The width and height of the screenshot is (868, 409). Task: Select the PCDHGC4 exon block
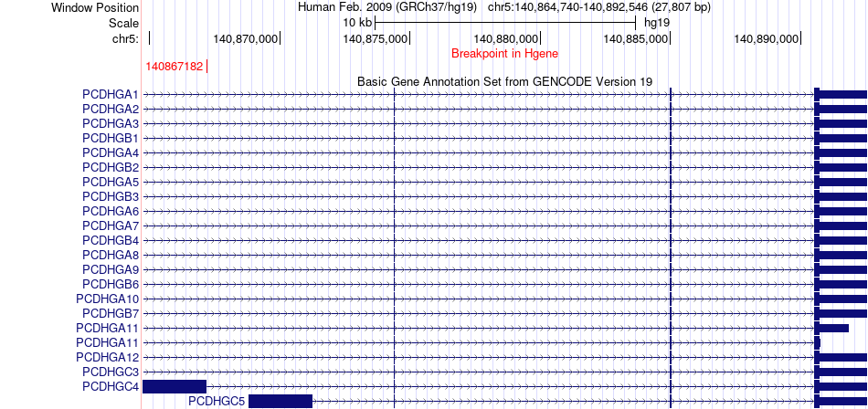coord(175,386)
